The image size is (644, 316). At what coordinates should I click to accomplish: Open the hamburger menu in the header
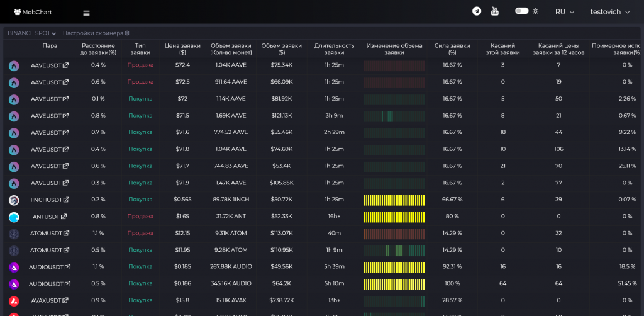(x=86, y=13)
